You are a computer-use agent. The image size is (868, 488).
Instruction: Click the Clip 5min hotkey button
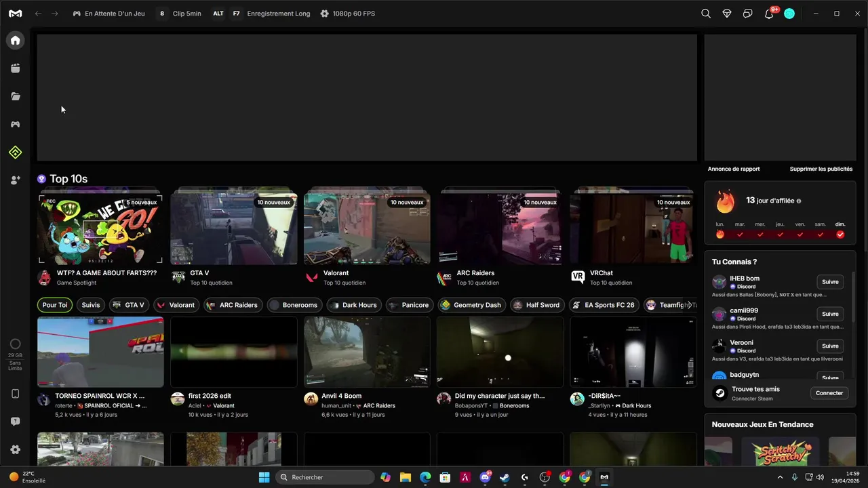(180, 14)
